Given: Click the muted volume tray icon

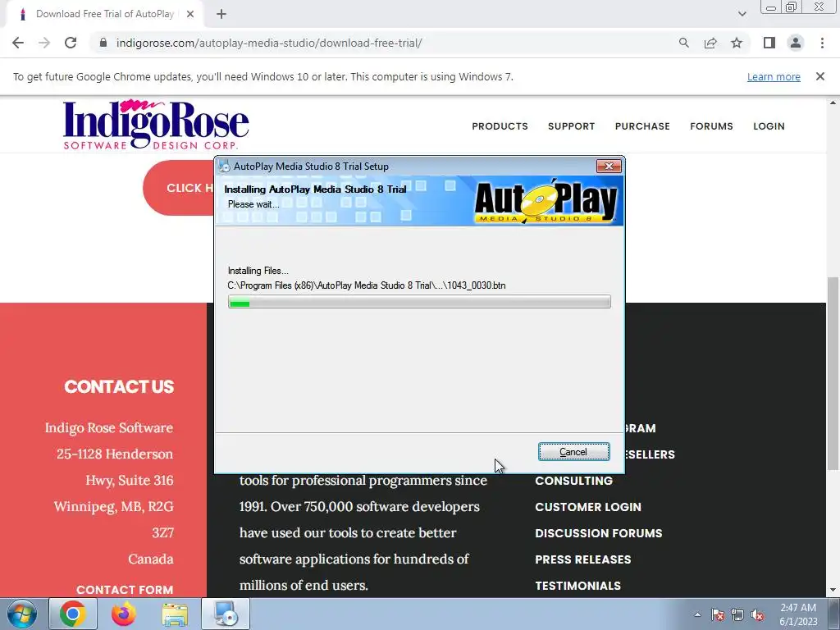Looking at the screenshot, I should pyautogui.click(x=757, y=614).
